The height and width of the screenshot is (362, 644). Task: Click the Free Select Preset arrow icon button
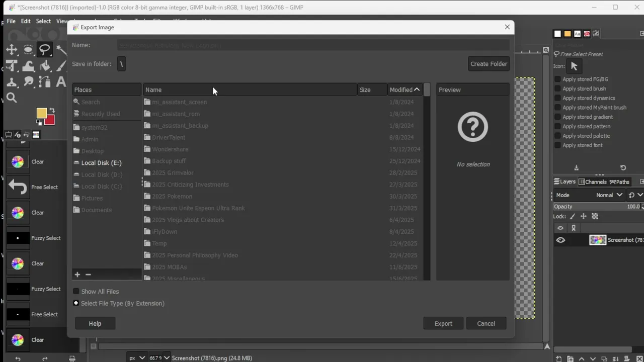coord(574,66)
